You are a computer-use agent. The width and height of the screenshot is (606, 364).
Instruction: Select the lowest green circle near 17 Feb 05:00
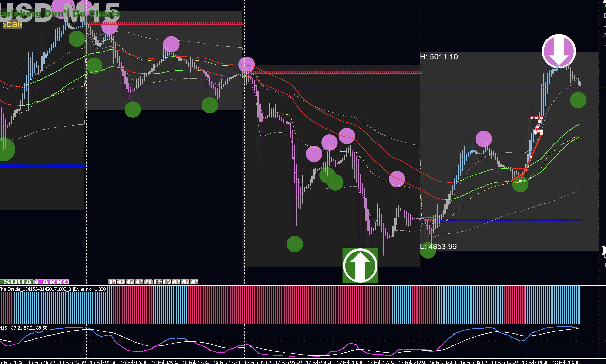294,244
